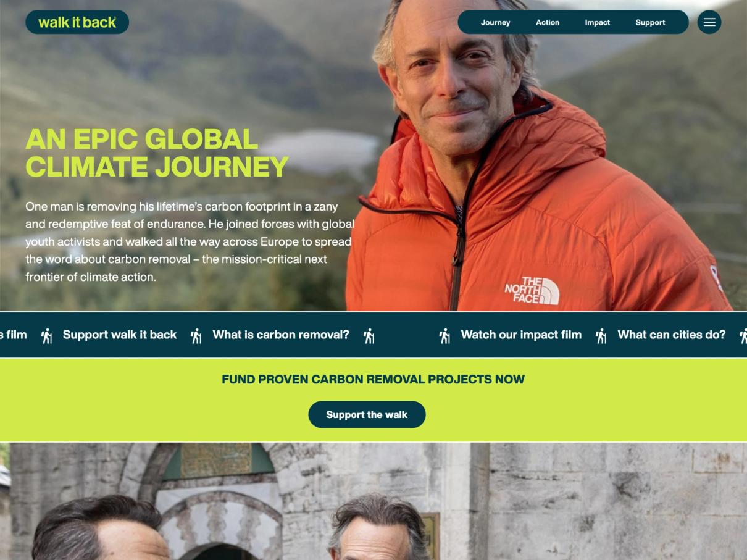Follow the Support walk it back ticker link

[120, 335]
